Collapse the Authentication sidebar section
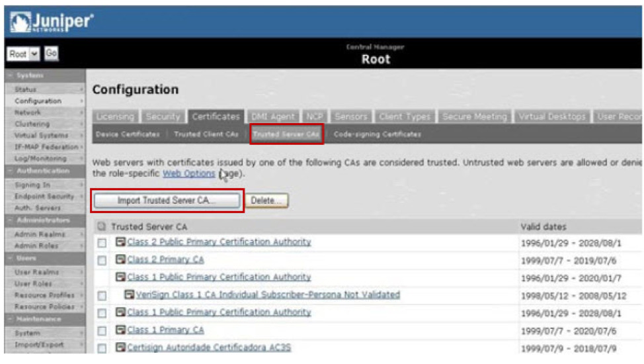Image resolution: width=644 pixels, height=364 pixels. pyautogui.click(x=11, y=171)
